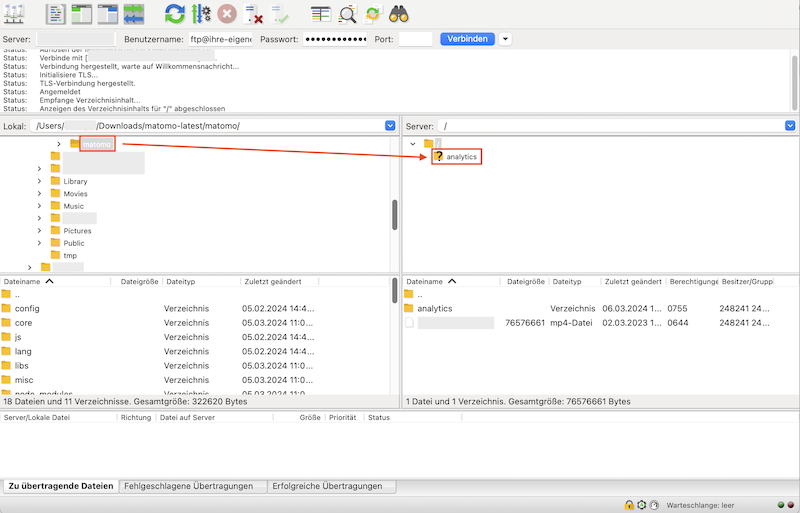This screenshot has width=800, height=513.
Task: Switch to Zu übertragende Dateien tab
Action: [61, 486]
